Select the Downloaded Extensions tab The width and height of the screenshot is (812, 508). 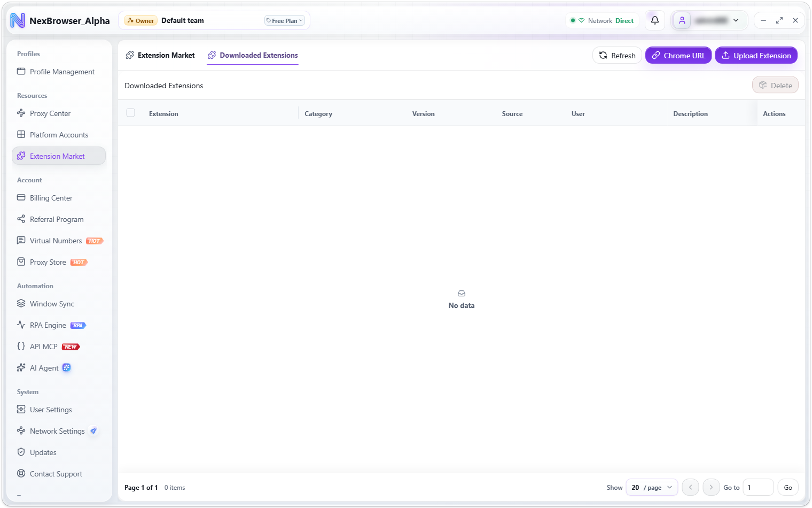tap(253, 55)
